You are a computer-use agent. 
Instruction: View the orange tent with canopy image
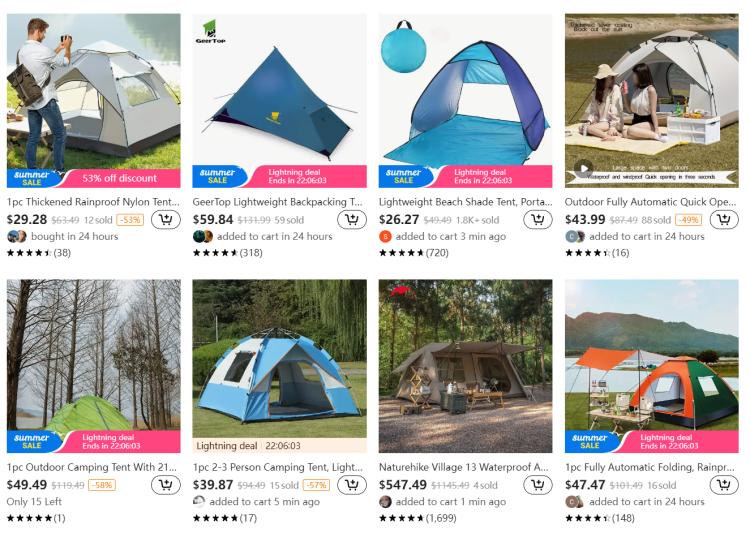[x=651, y=355]
